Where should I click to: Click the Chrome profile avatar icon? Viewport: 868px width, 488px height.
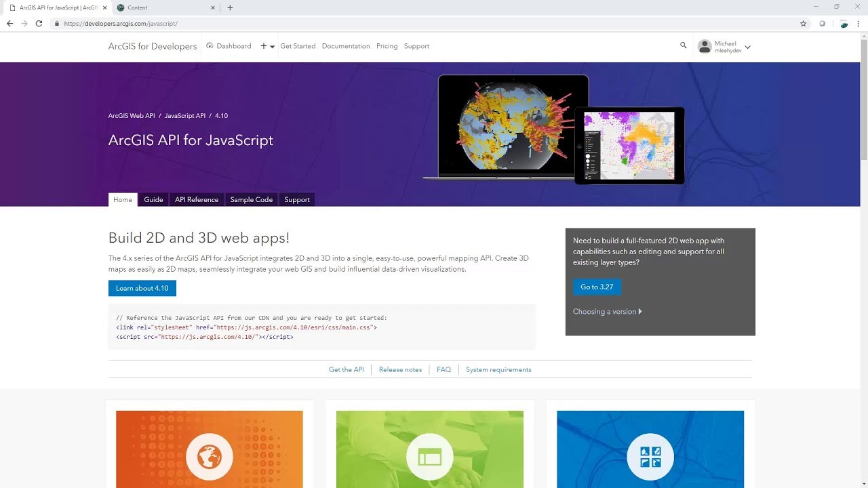pyautogui.click(x=844, y=23)
